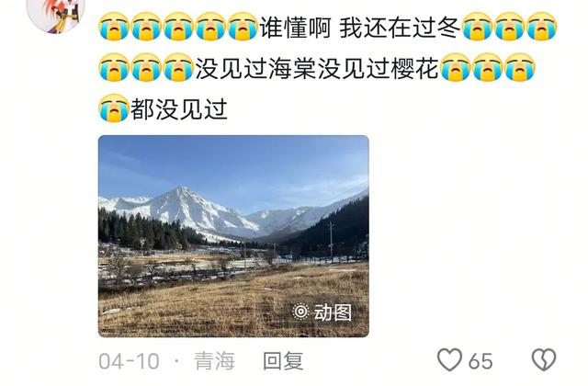The width and height of the screenshot is (588, 386).
Task: Tap the broken heart dislike icon
Action: 544,359
